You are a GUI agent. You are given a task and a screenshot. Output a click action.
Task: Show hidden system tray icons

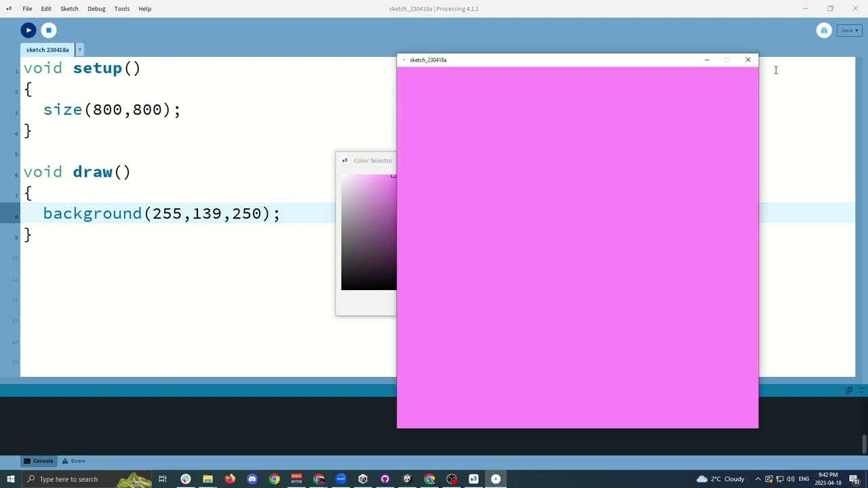point(757,479)
